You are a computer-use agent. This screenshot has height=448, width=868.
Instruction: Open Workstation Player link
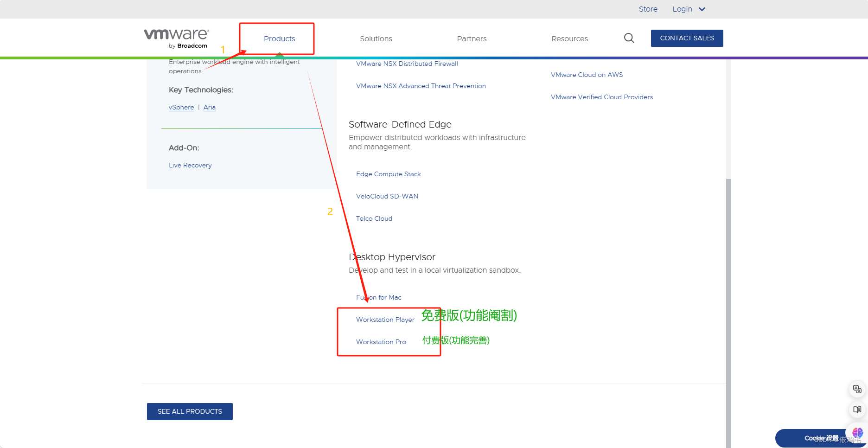click(385, 320)
